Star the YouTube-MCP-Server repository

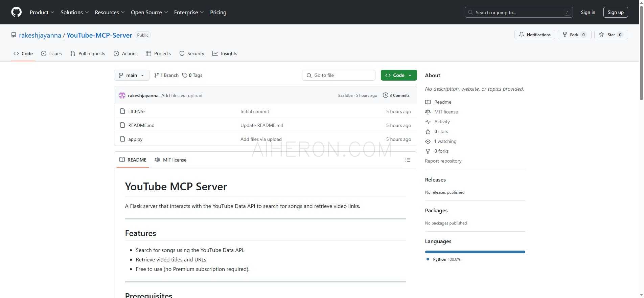[x=611, y=35]
